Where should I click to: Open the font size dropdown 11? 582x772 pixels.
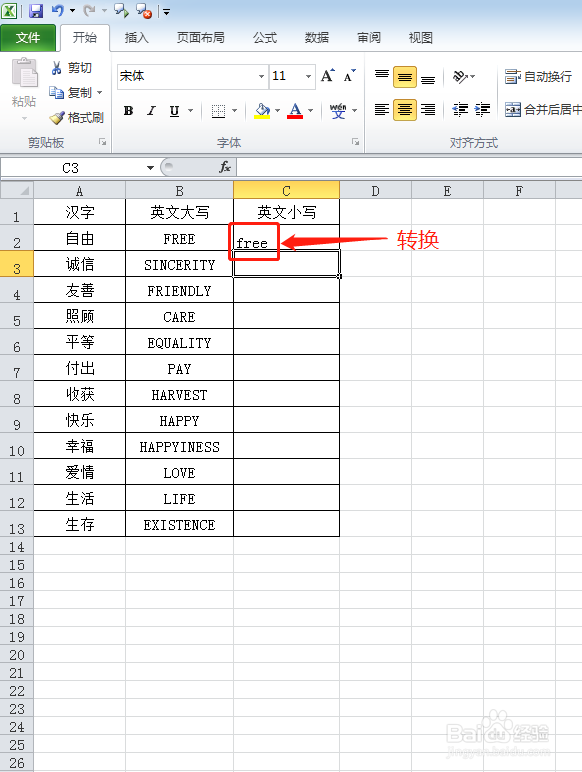[308, 76]
